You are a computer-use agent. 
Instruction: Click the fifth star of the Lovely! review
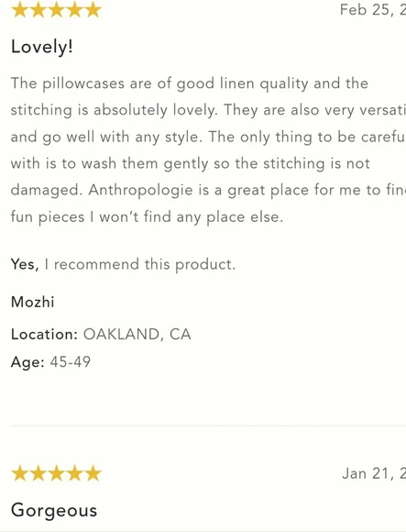93,9
